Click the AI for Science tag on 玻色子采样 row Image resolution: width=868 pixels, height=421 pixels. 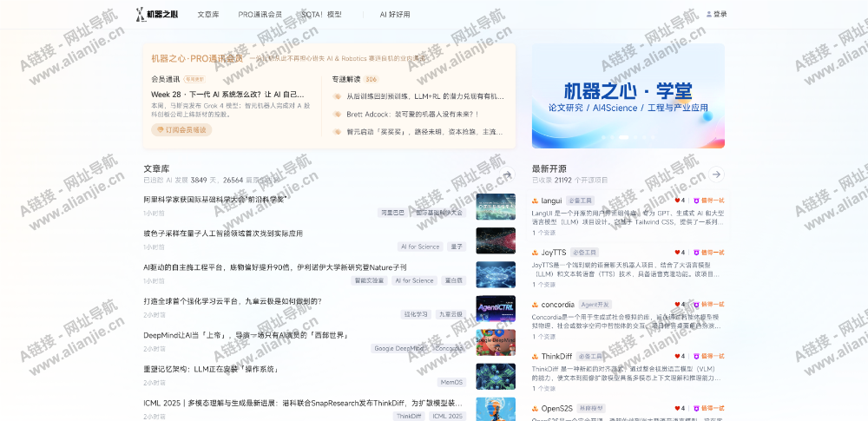(x=420, y=247)
